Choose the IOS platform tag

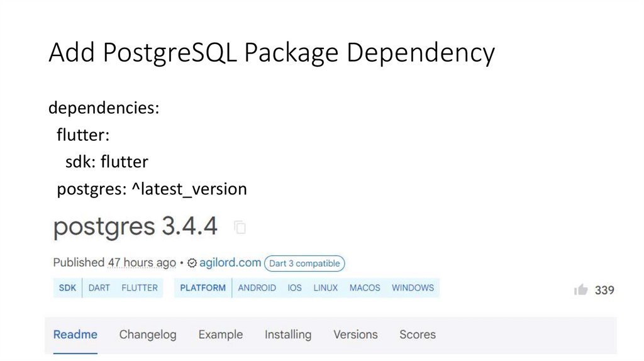pyautogui.click(x=295, y=288)
